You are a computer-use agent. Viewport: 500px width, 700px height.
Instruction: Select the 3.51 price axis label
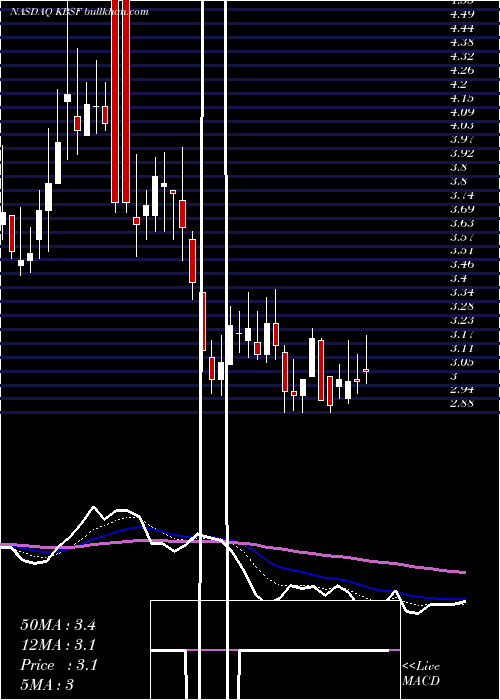(x=462, y=250)
